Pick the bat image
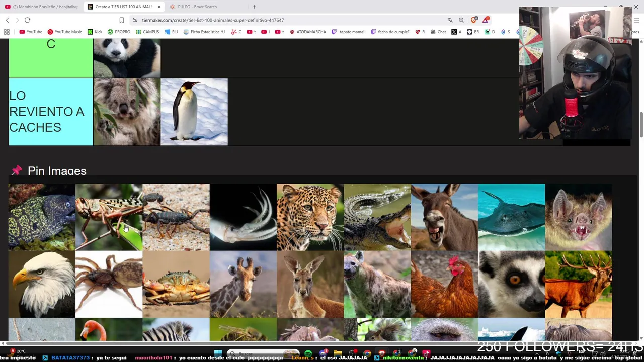Viewport: 644px width, 362px height. coord(579,217)
